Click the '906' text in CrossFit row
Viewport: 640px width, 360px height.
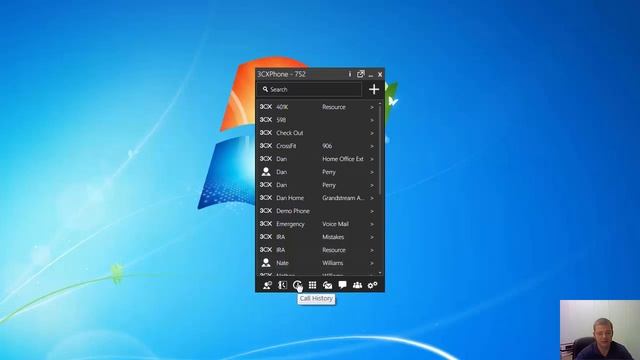click(327, 146)
